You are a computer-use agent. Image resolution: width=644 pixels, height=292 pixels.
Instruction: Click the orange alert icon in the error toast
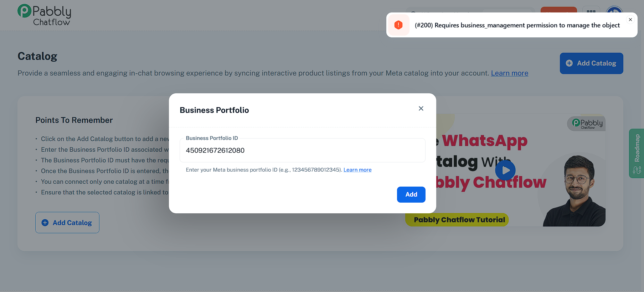(398, 25)
